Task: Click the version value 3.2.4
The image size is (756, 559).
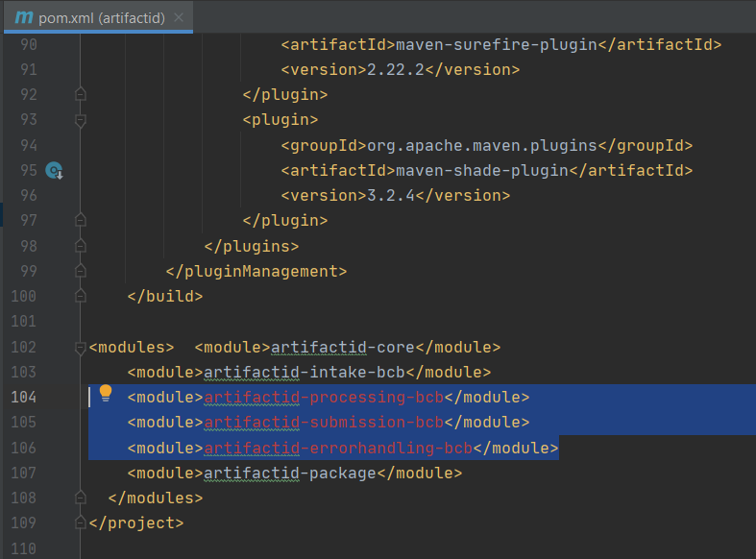Action: point(391,196)
